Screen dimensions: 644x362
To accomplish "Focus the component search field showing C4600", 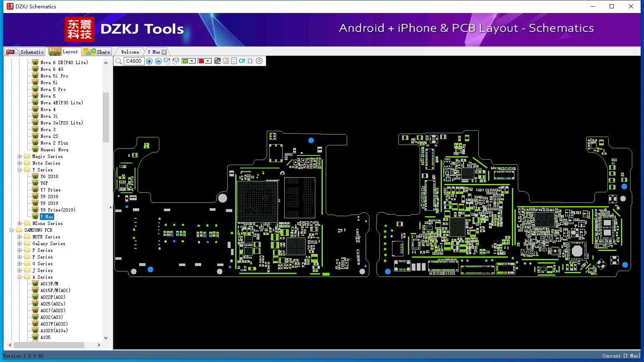I will (x=134, y=61).
